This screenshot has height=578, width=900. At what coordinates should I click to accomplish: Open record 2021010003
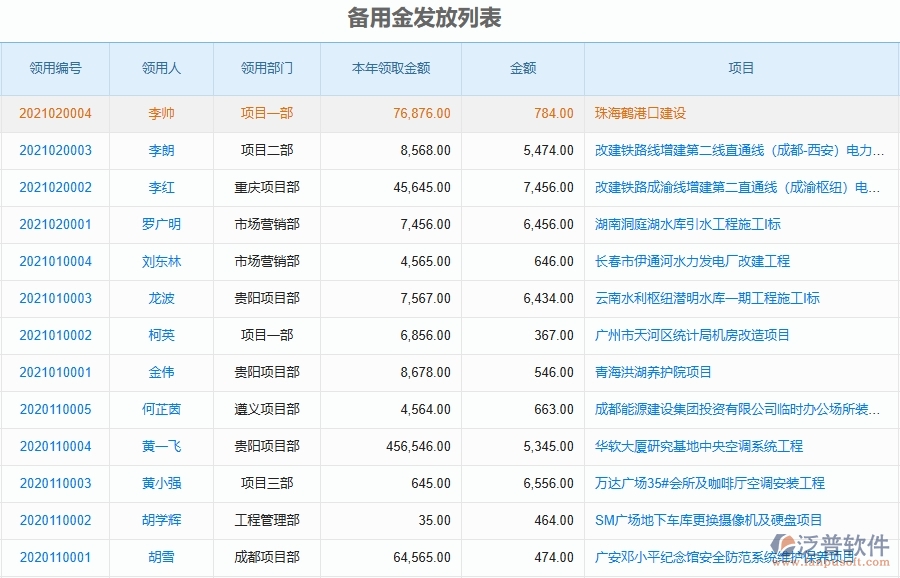point(55,298)
